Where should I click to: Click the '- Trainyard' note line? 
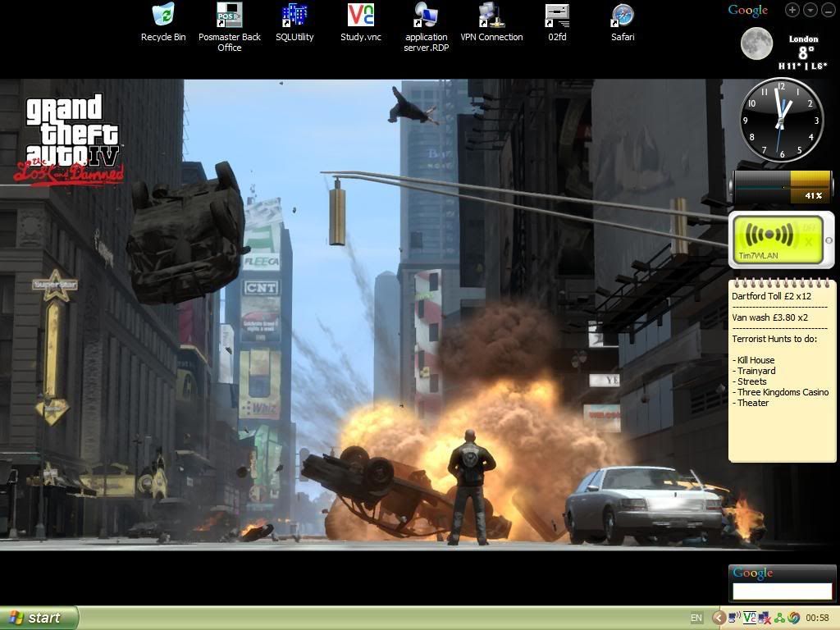click(x=754, y=371)
